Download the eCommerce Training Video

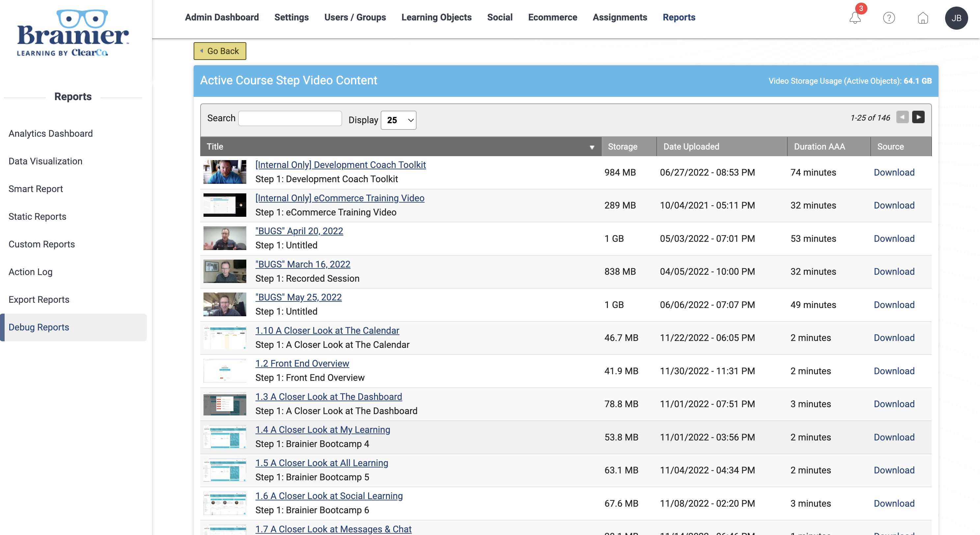(x=894, y=206)
